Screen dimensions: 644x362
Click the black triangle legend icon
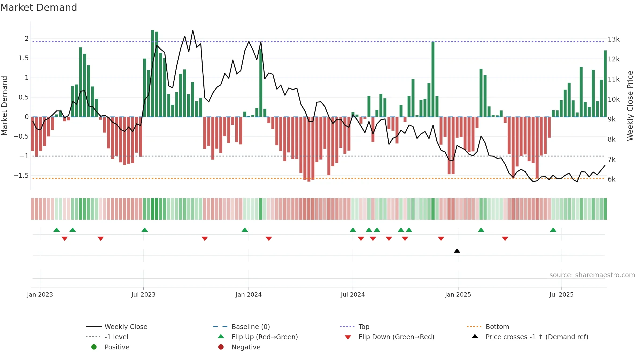coord(475,336)
